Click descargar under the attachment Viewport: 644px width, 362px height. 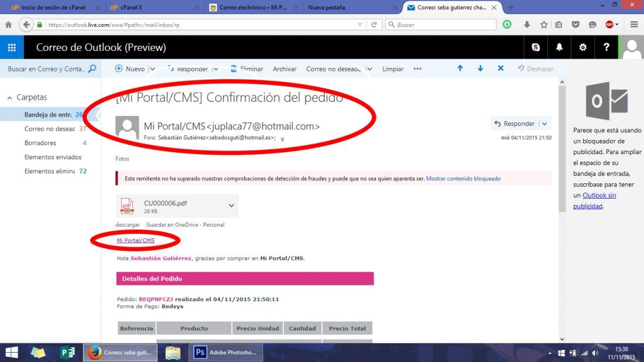point(127,225)
